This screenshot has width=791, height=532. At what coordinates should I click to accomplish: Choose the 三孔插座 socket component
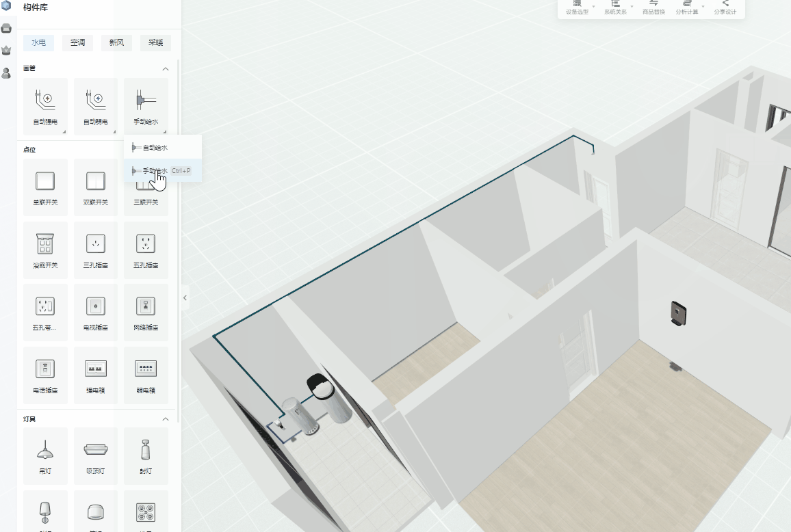(96, 249)
